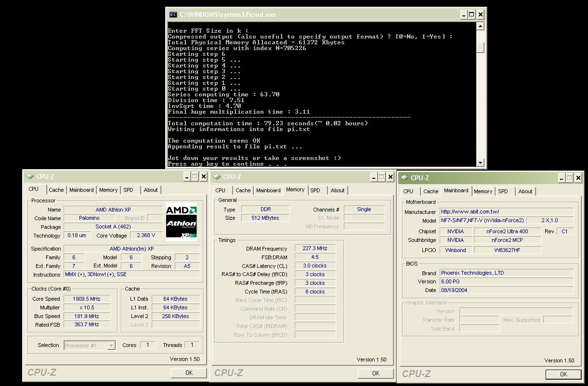Click the Package value Socket A (462)
The height and width of the screenshot is (386, 588).
[113, 227]
